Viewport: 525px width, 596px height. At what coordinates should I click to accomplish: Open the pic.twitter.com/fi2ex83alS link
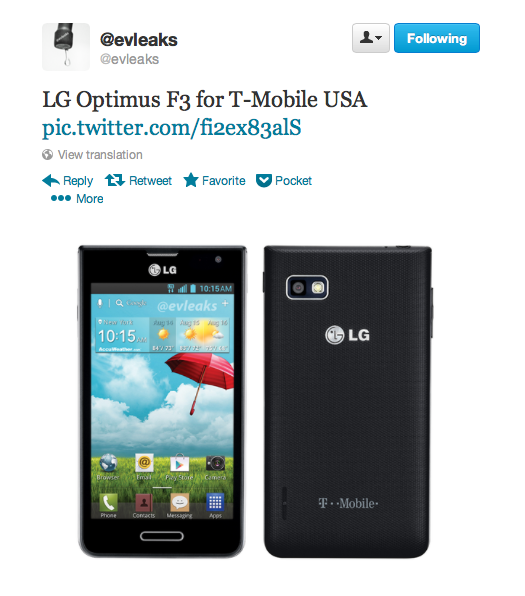(172, 127)
